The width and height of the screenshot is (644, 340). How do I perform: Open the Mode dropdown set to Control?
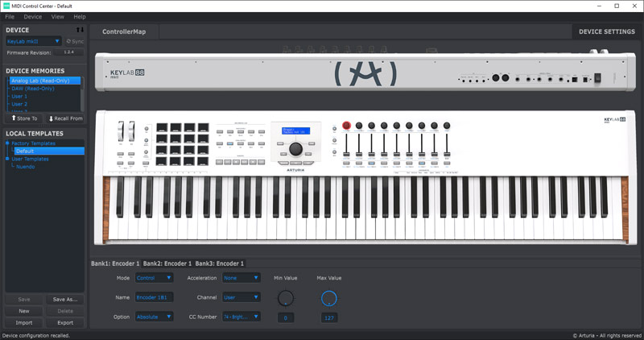point(153,278)
